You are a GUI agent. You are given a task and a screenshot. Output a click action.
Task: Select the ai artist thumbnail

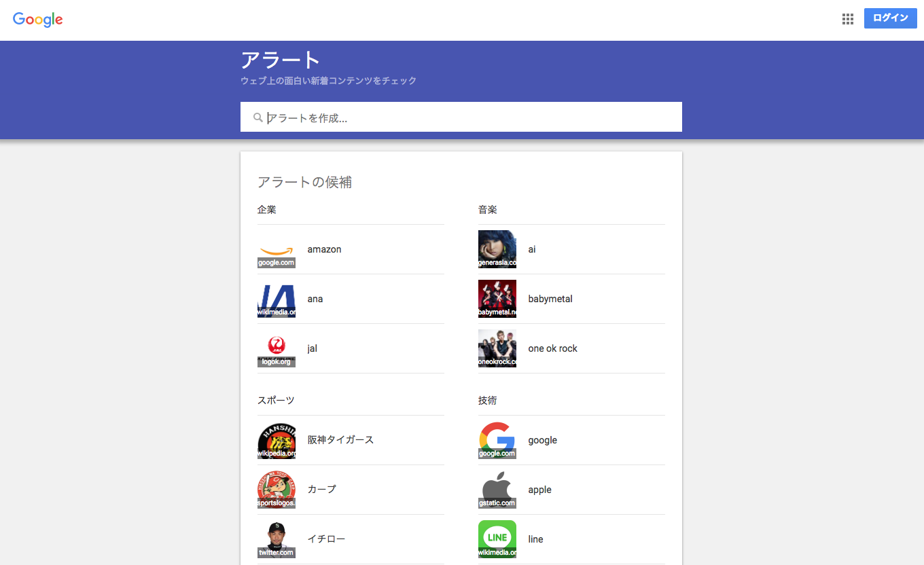pos(497,249)
